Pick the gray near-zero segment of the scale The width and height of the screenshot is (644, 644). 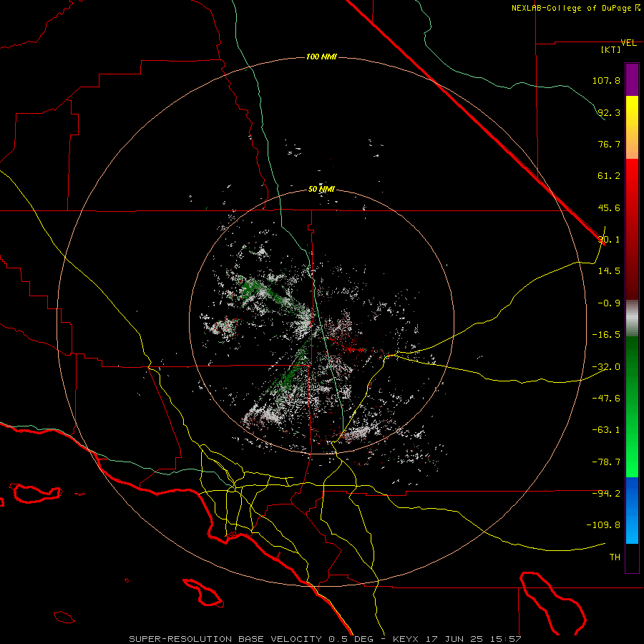[632, 318]
